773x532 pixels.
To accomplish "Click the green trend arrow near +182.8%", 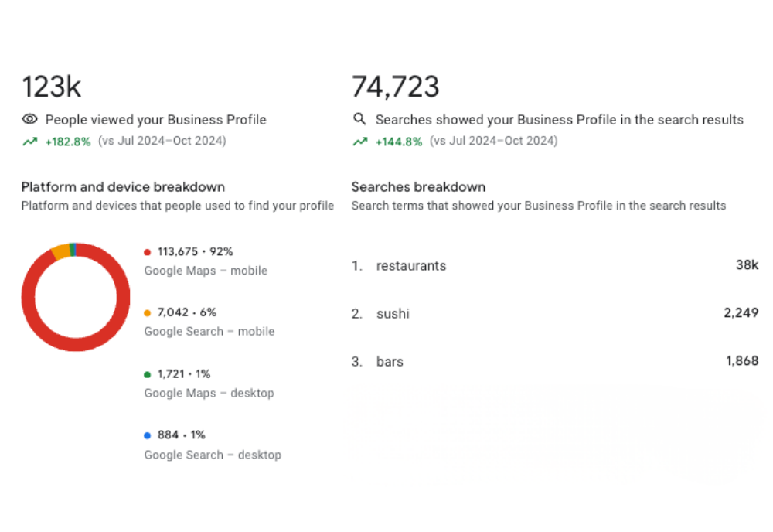I will tap(30, 142).
